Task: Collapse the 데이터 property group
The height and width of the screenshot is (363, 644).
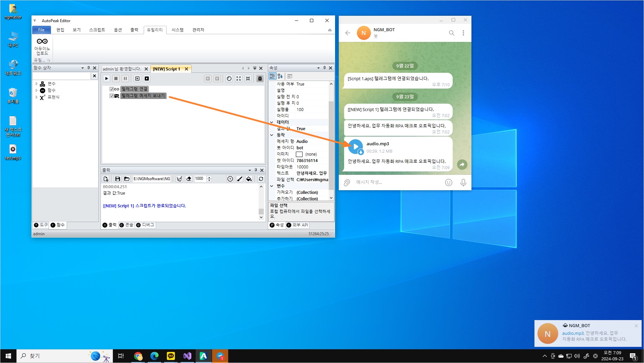Action: click(272, 122)
